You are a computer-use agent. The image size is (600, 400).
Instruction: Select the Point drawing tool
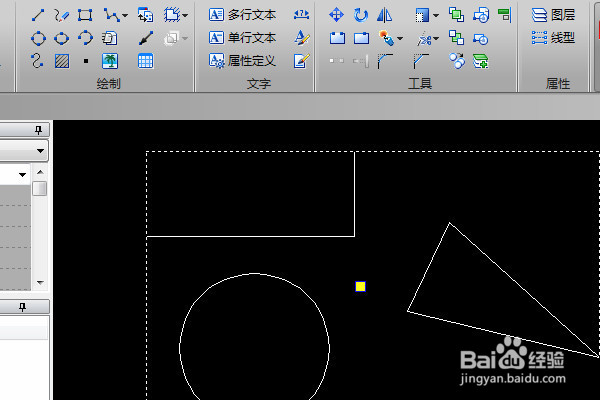(86, 61)
